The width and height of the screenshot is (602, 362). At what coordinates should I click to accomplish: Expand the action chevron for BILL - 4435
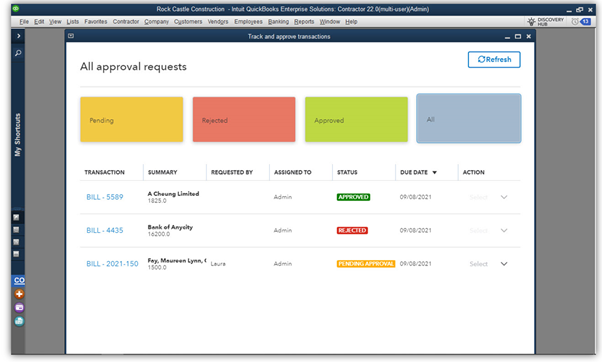click(x=504, y=230)
